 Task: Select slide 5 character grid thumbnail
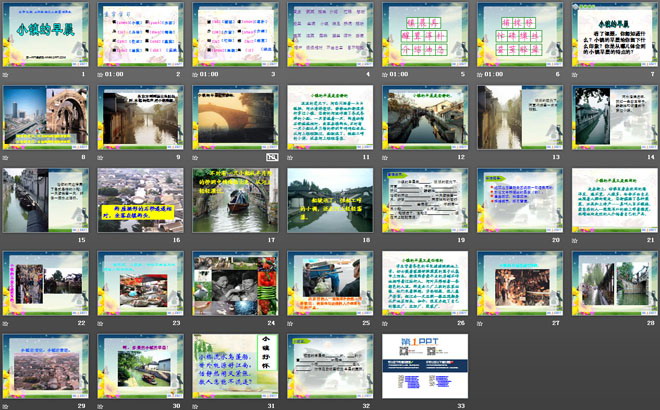click(425, 35)
